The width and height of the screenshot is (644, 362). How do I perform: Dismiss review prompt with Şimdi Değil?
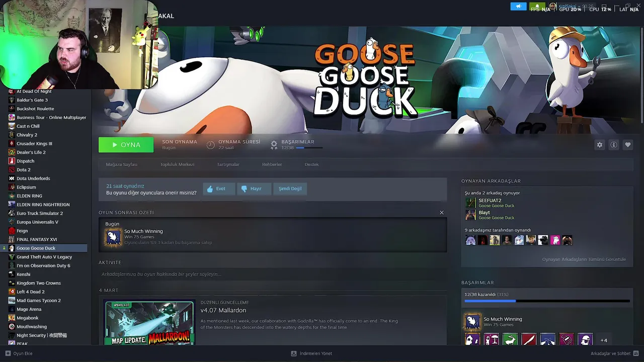pos(290,189)
